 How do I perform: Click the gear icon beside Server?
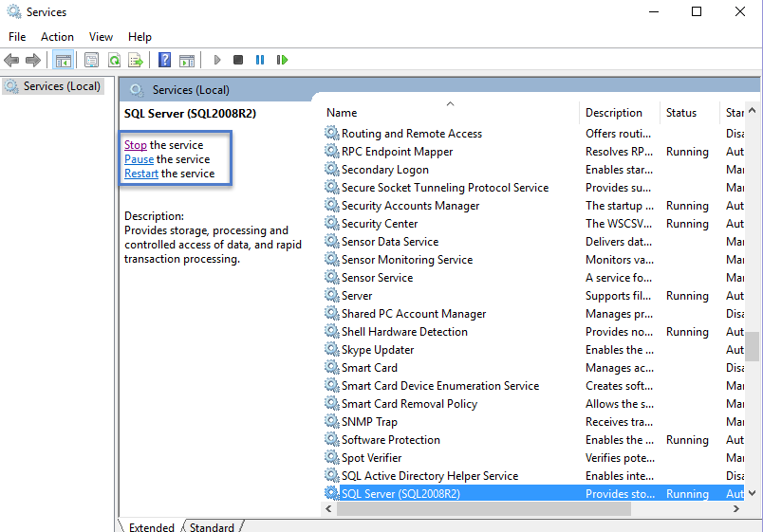click(x=332, y=295)
